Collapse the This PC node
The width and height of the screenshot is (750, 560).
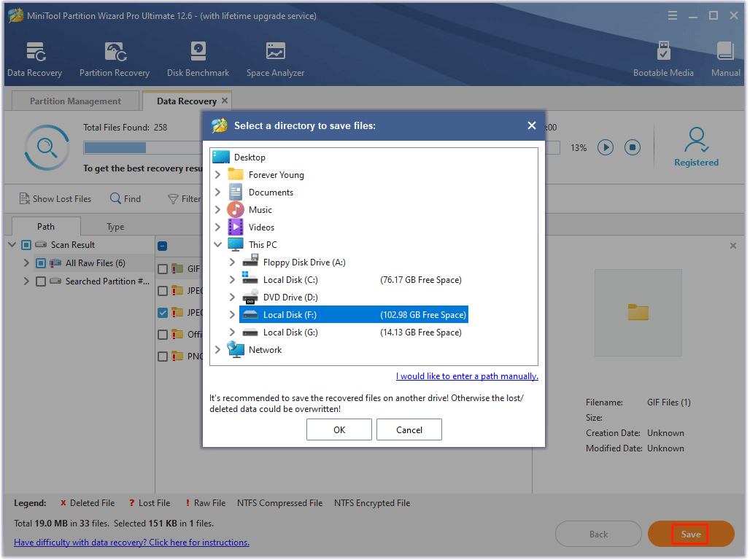[217, 245]
